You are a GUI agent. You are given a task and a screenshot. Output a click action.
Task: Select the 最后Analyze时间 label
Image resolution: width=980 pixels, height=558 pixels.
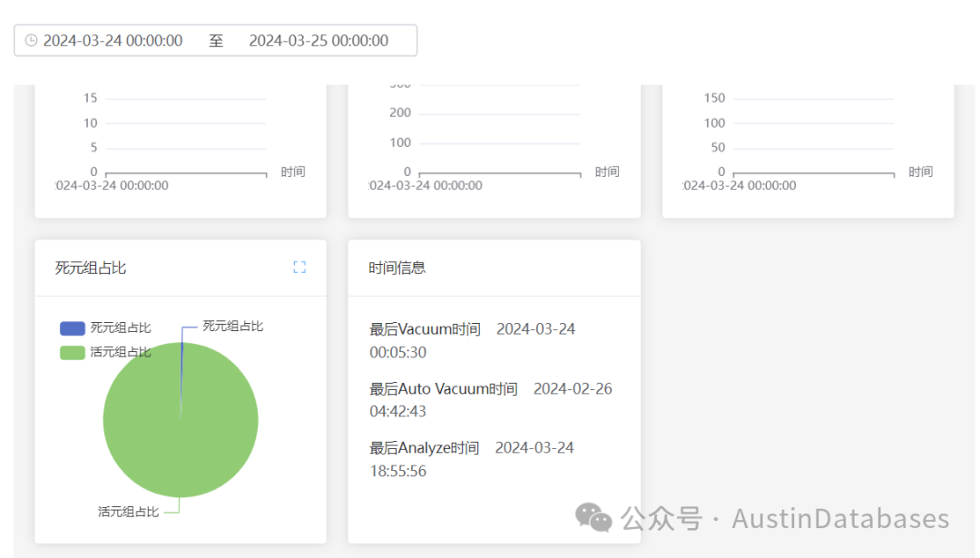tap(425, 448)
